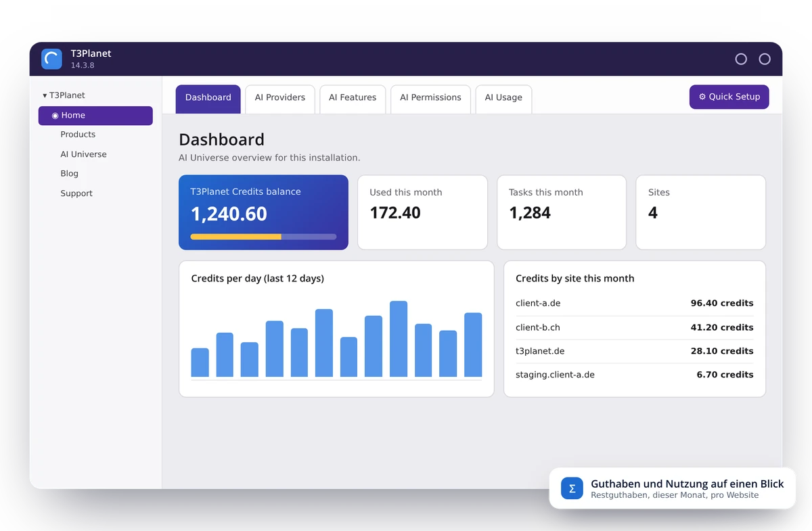
Task: Click the Tasks this month card
Action: pyautogui.click(x=562, y=212)
